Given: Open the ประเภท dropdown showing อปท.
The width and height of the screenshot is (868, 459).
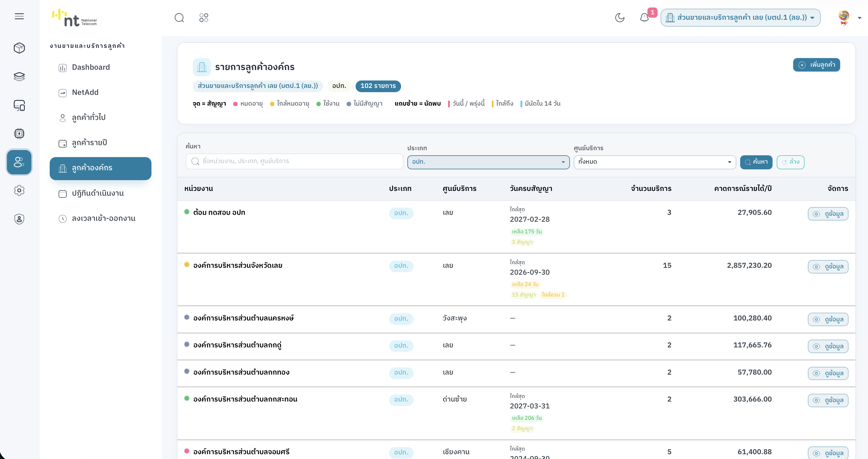Looking at the screenshot, I should pyautogui.click(x=488, y=162).
